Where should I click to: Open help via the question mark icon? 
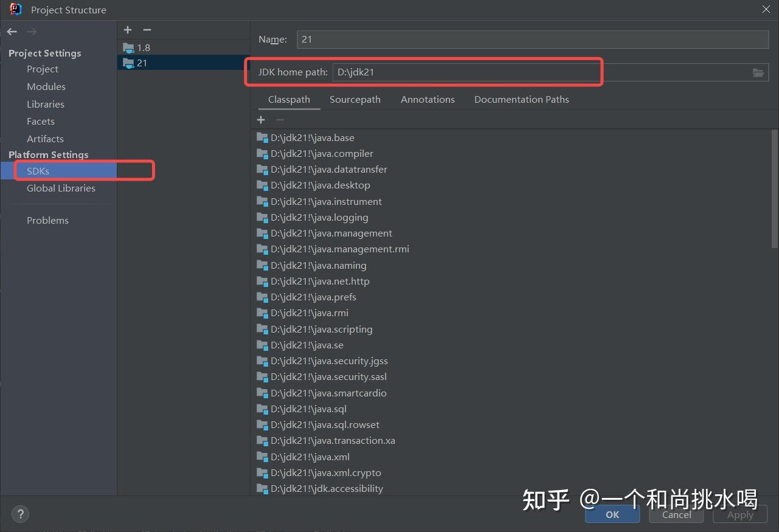coord(20,514)
